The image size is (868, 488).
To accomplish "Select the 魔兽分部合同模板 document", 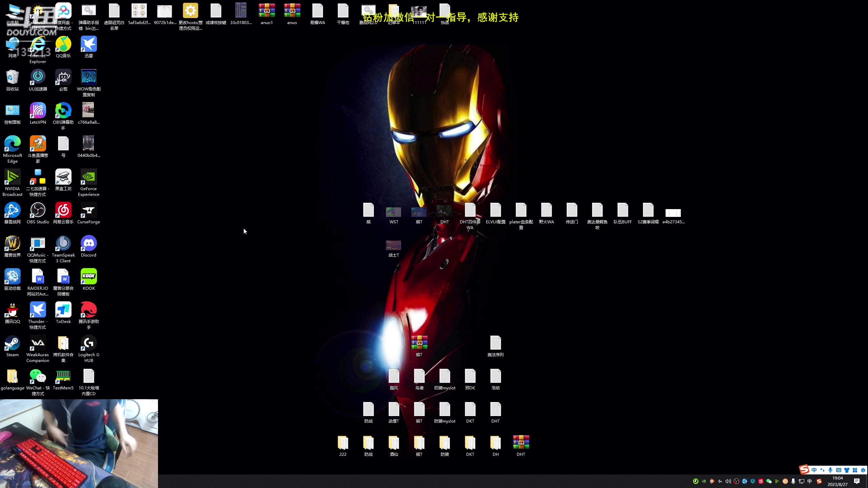I will click(63, 283).
